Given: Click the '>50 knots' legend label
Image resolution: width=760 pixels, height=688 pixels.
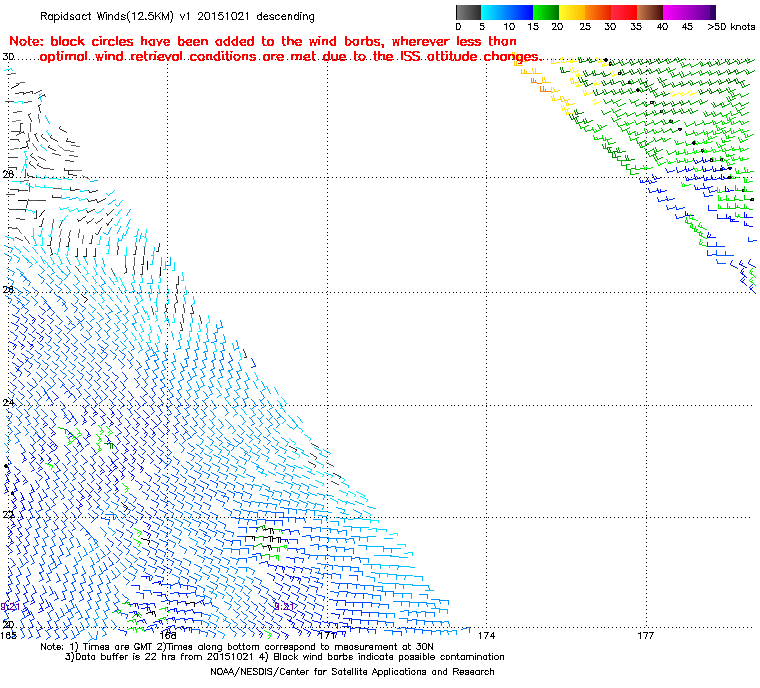Looking at the screenshot, I should click(731, 27).
